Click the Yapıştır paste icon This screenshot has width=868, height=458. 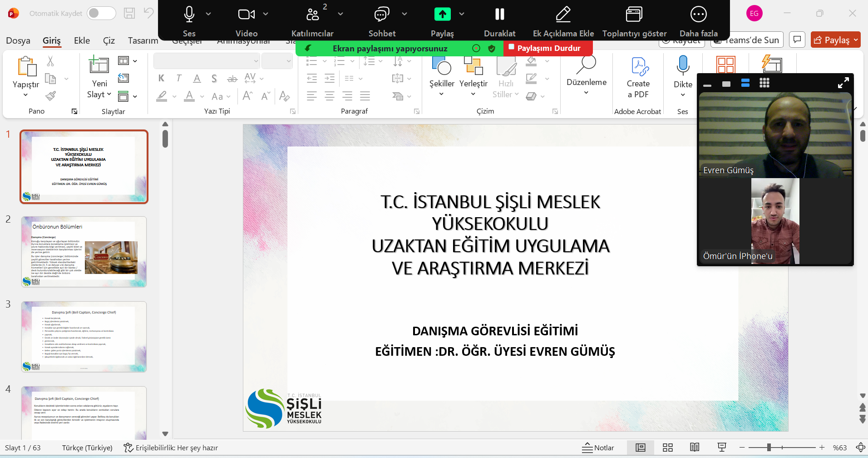26,67
